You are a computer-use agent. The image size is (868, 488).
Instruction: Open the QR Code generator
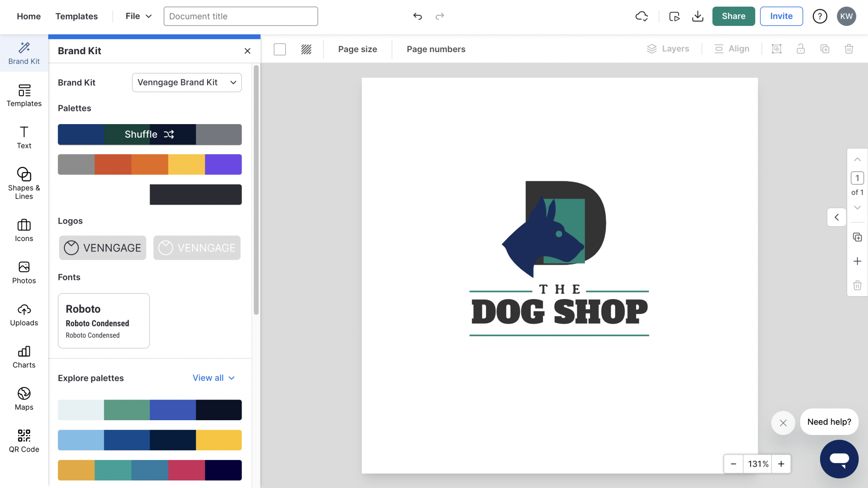click(x=24, y=441)
